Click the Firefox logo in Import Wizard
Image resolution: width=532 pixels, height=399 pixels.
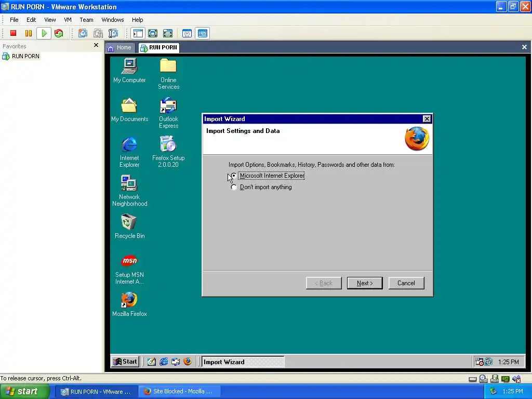tap(417, 138)
